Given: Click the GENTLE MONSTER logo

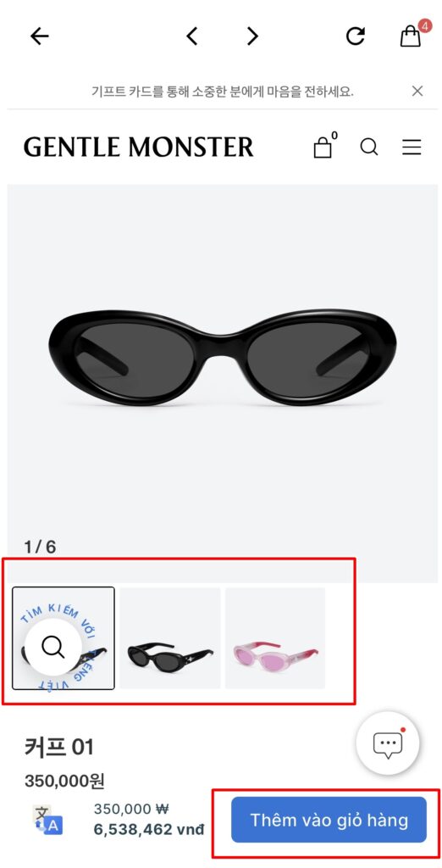Looking at the screenshot, I should click(x=138, y=147).
